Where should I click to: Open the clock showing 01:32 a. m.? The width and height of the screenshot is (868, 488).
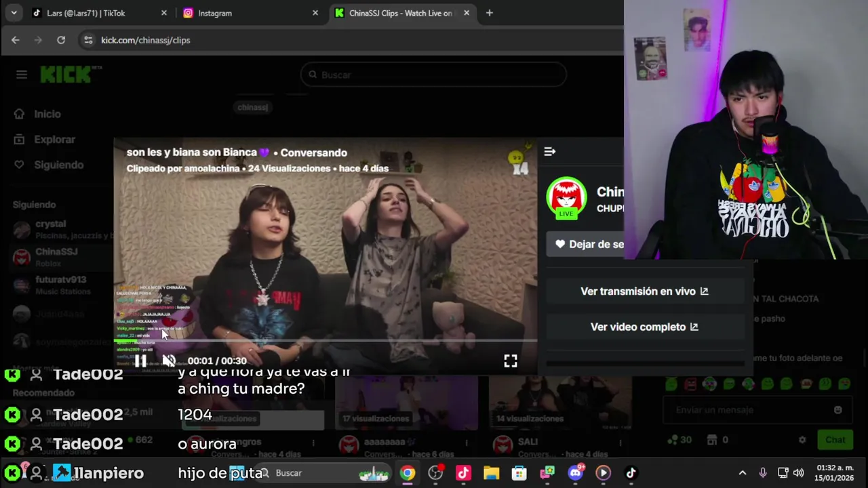(x=835, y=473)
